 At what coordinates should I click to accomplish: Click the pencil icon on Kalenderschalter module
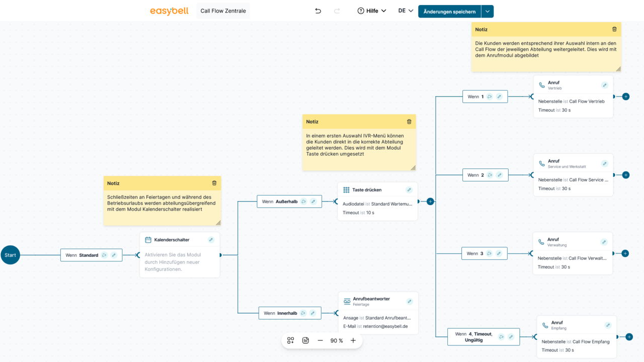click(211, 240)
